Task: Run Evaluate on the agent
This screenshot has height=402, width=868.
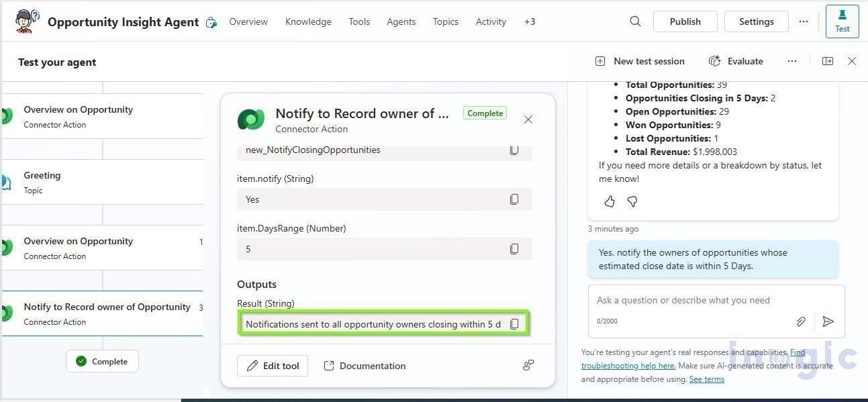Action: pyautogui.click(x=736, y=60)
